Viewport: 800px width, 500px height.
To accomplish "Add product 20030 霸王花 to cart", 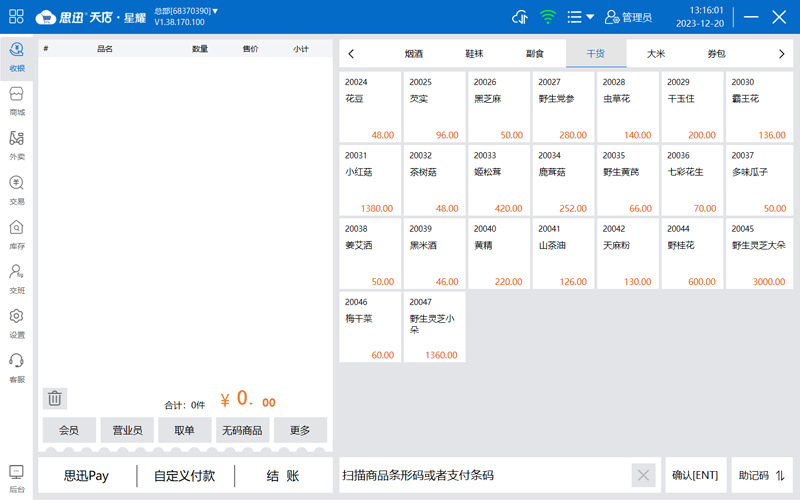I will pyautogui.click(x=759, y=107).
